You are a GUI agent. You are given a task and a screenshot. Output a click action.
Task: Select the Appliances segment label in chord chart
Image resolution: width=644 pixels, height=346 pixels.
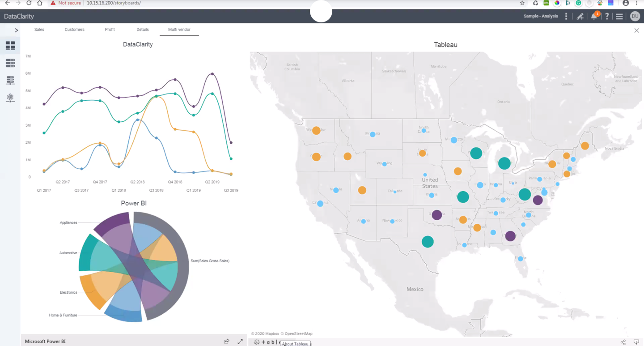coord(68,222)
